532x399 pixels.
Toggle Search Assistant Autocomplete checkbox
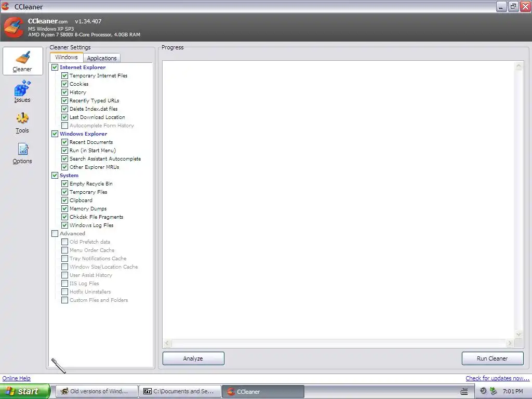click(64, 158)
